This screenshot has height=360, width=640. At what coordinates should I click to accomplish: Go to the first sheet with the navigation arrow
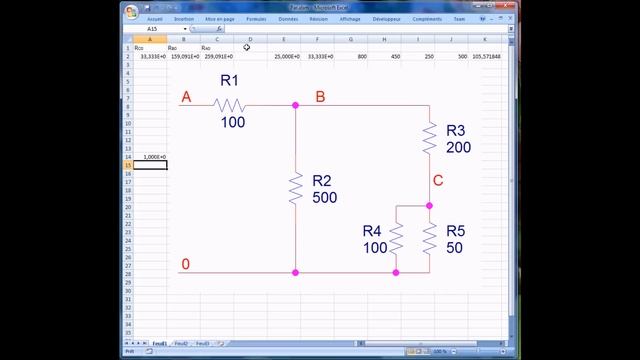click(x=127, y=344)
